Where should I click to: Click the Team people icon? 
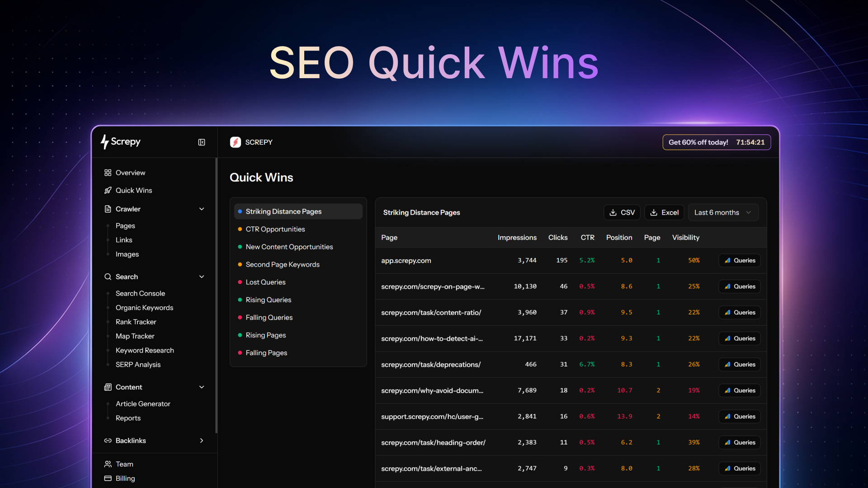click(108, 464)
